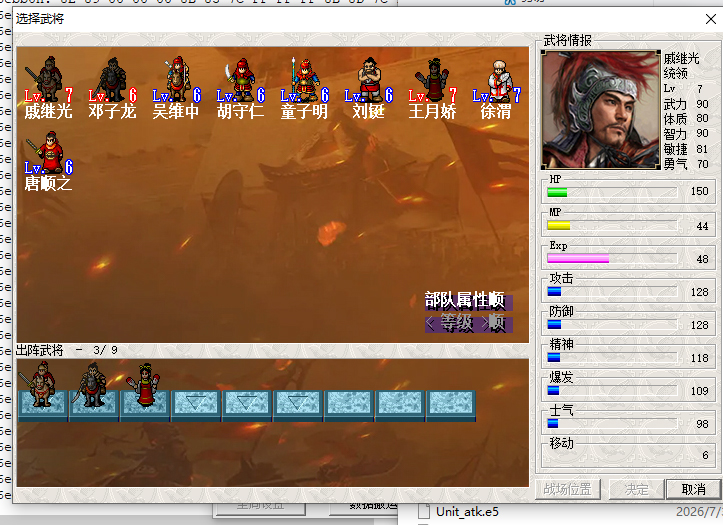723x525 pixels.
Task: Click the 士气 stat bar
Action: coord(612,424)
